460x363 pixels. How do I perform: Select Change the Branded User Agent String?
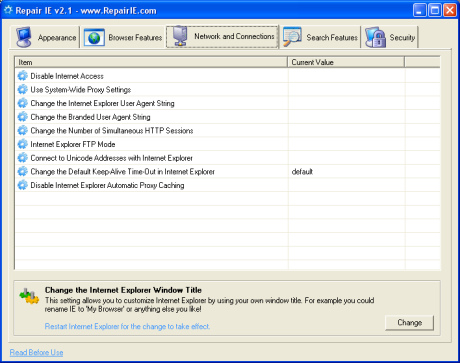pos(228,117)
